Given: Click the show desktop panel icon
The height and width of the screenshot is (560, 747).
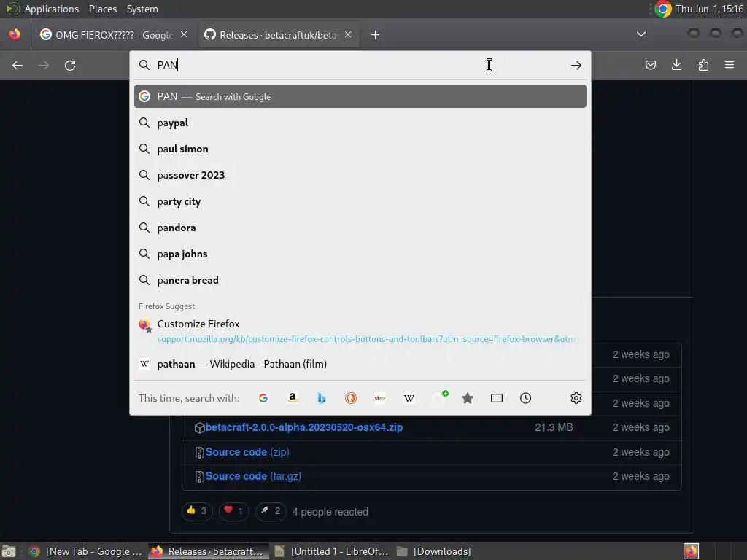Looking at the screenshot, I should point(9,551).
